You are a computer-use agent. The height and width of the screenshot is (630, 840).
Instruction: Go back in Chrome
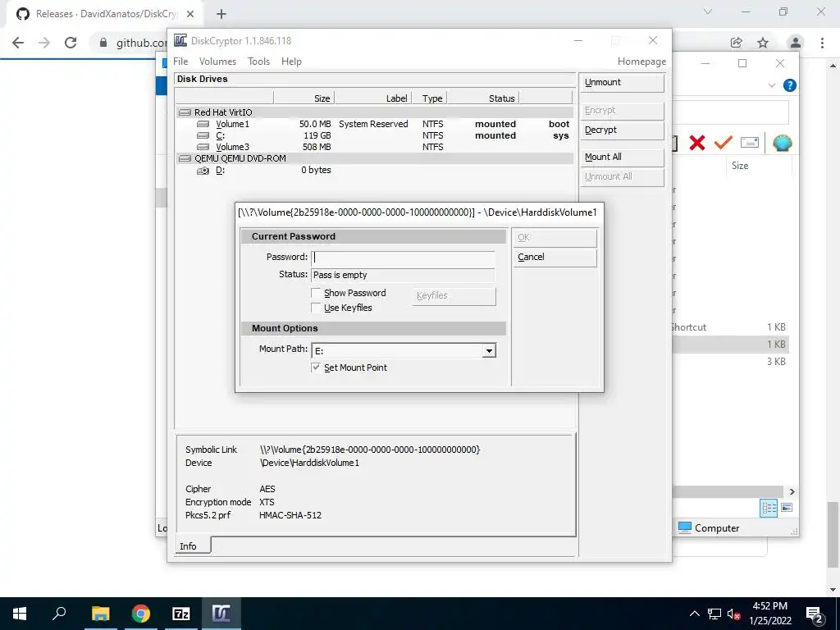tap(18, 43)
